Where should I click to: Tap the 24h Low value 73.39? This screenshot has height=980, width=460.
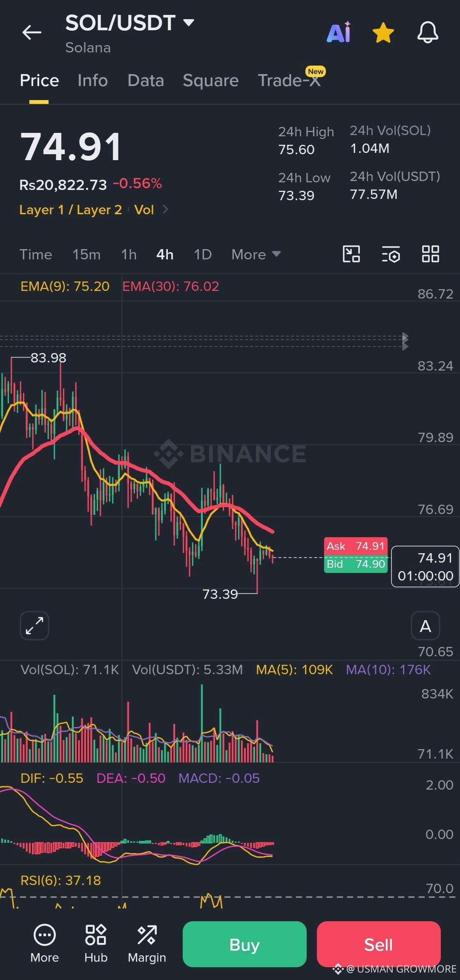click(x=296, y=195)
